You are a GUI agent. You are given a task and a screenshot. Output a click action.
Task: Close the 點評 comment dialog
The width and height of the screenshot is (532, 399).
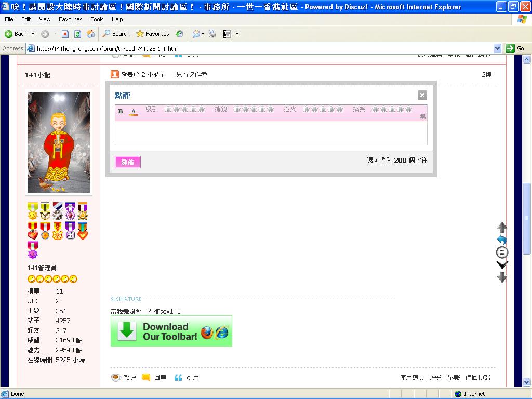422,95
